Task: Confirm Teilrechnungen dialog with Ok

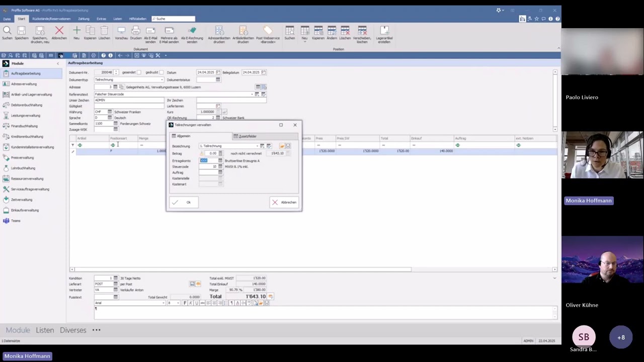Action: coord(184,202)
